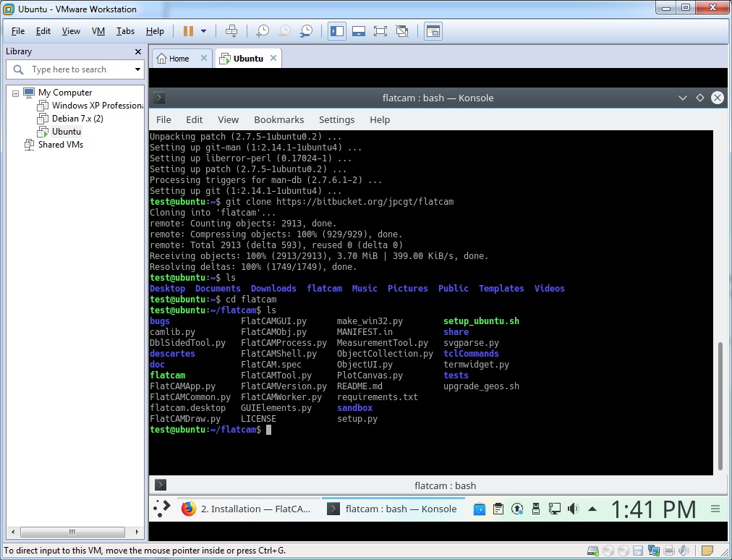Click the hard disk status bar icon
The width and height of the screenshot is (732, 560).
click(593, 551)
